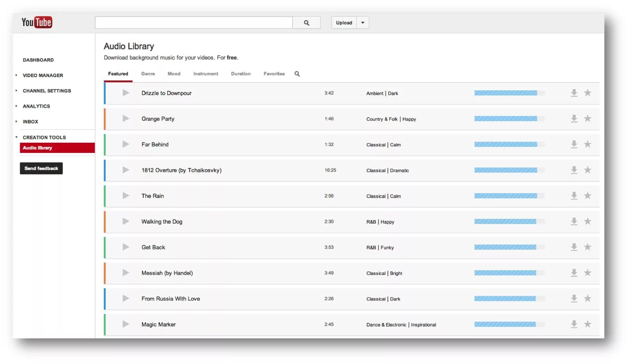
Task: Switch to the Genre tab
Action: click(x=148, y=74)
